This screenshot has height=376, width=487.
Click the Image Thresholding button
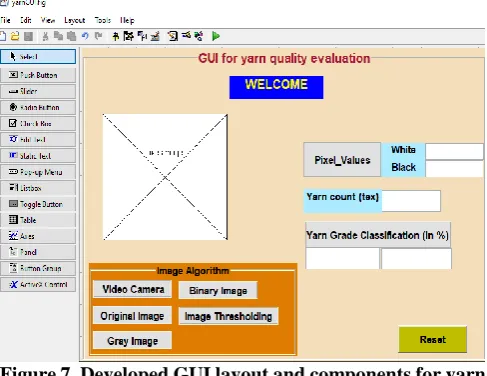pos(228,316)
